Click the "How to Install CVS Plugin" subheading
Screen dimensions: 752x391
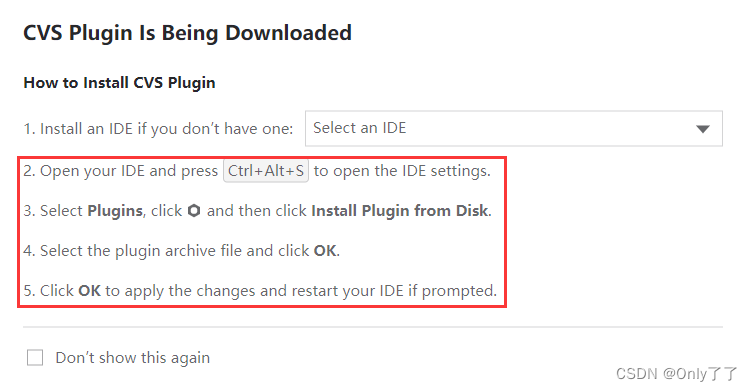point(119,83)
